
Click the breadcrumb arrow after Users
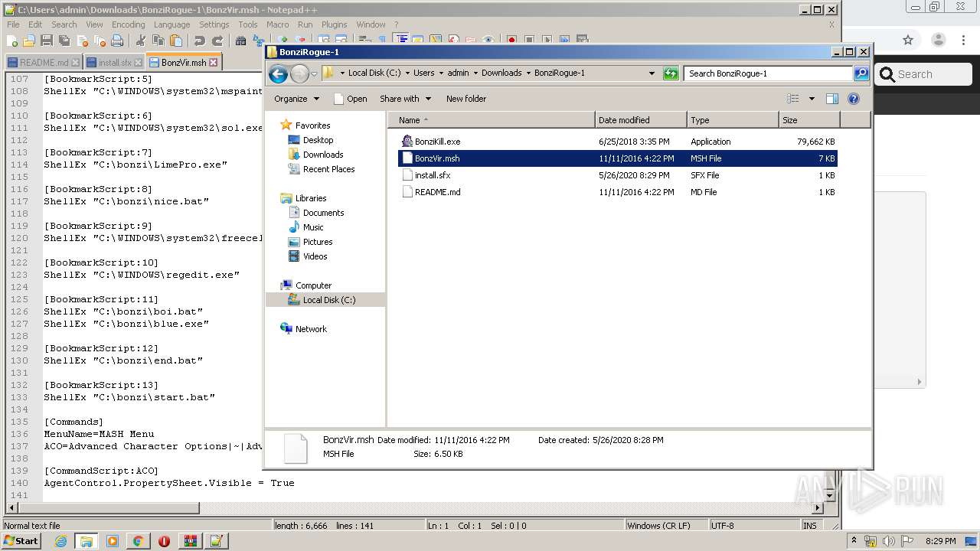441,73
